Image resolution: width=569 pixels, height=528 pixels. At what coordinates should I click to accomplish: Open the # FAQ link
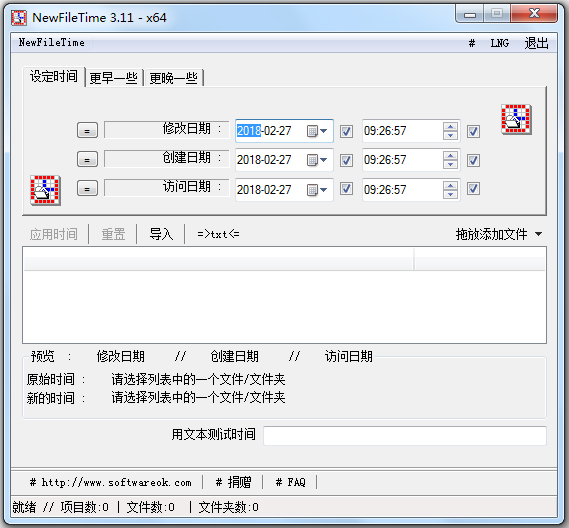[x=290, y=483]
